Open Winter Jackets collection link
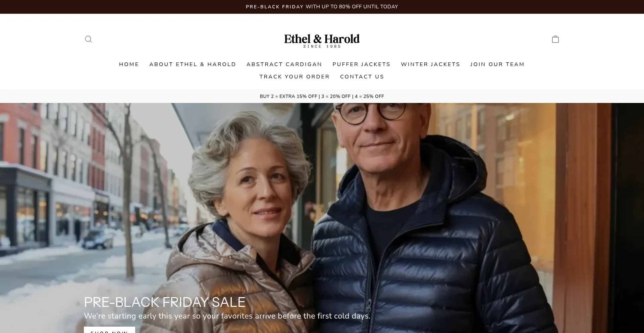 click(x=431, y=64)
